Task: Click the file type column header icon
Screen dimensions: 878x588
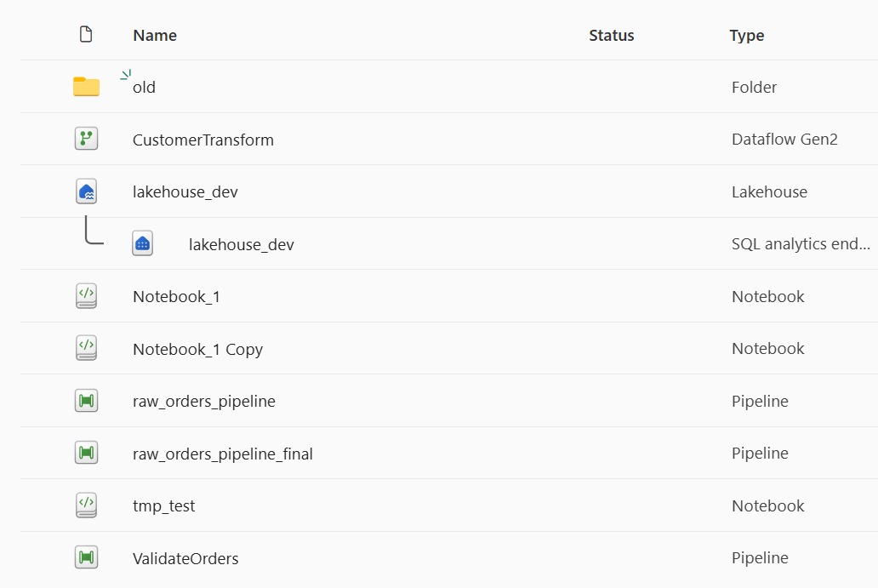Action: click(x=86, y=35)
